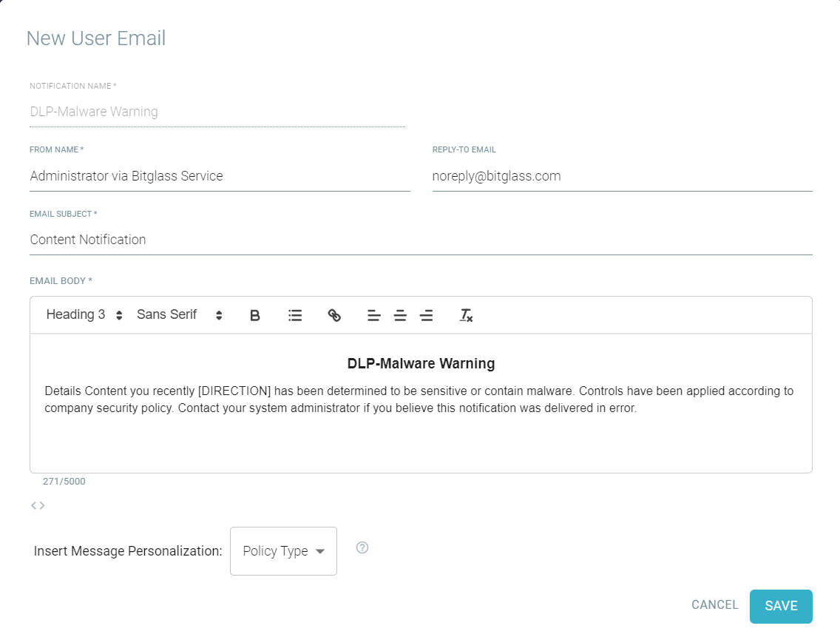Clear formatting with the Tx icon
Screen dimensions: 840x634
[x=466, y=314]
